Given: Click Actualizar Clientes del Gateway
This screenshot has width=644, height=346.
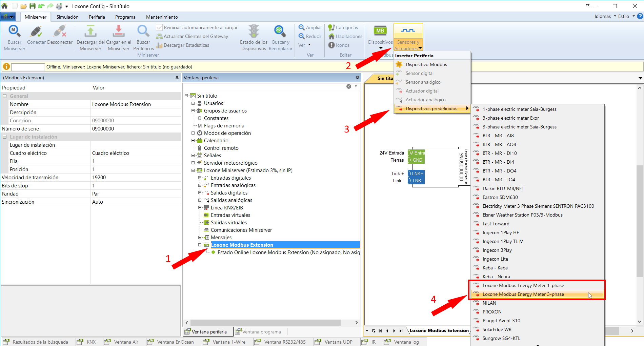Looking at the screenshot, I should pyautogui.click(x=196, y=36).
